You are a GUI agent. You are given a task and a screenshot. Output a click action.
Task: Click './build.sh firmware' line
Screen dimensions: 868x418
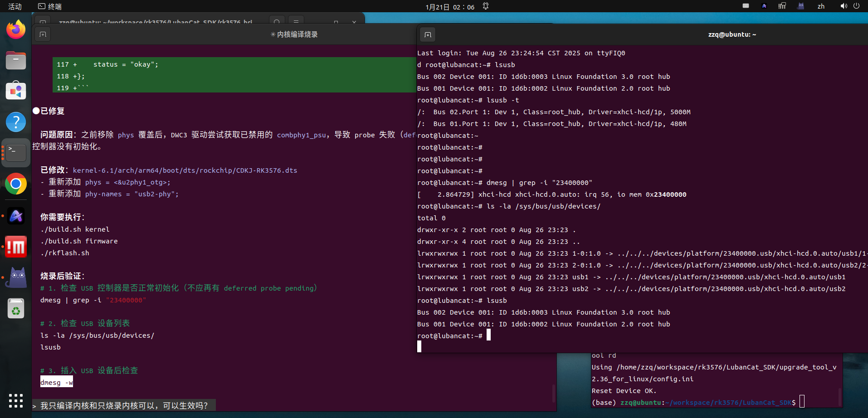(x=79, y=241)
